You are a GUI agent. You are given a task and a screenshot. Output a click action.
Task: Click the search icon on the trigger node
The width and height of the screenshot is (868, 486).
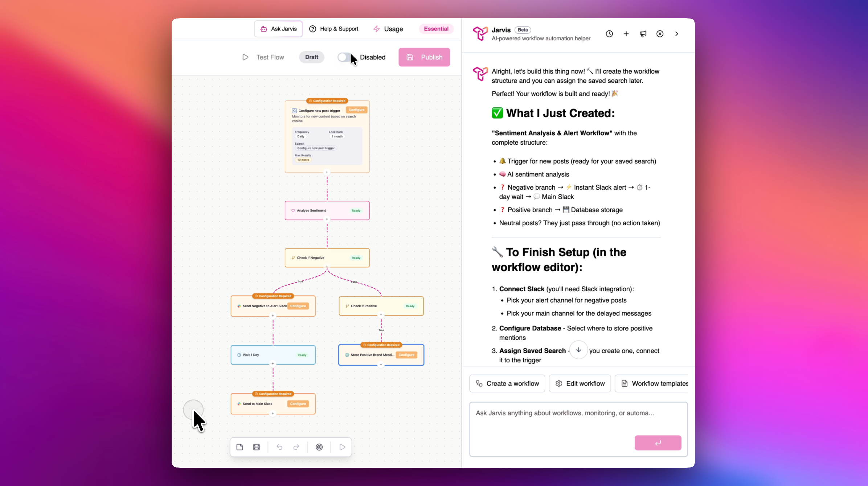coord(294,111)
